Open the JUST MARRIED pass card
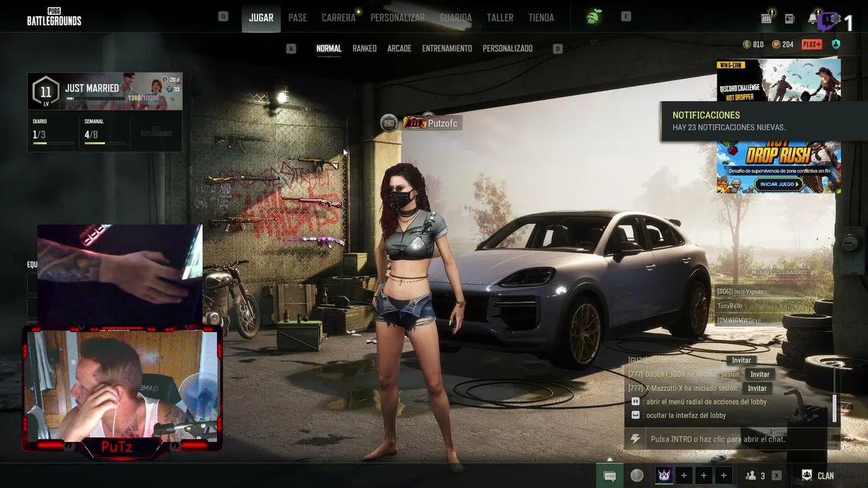 click(105, 91)
